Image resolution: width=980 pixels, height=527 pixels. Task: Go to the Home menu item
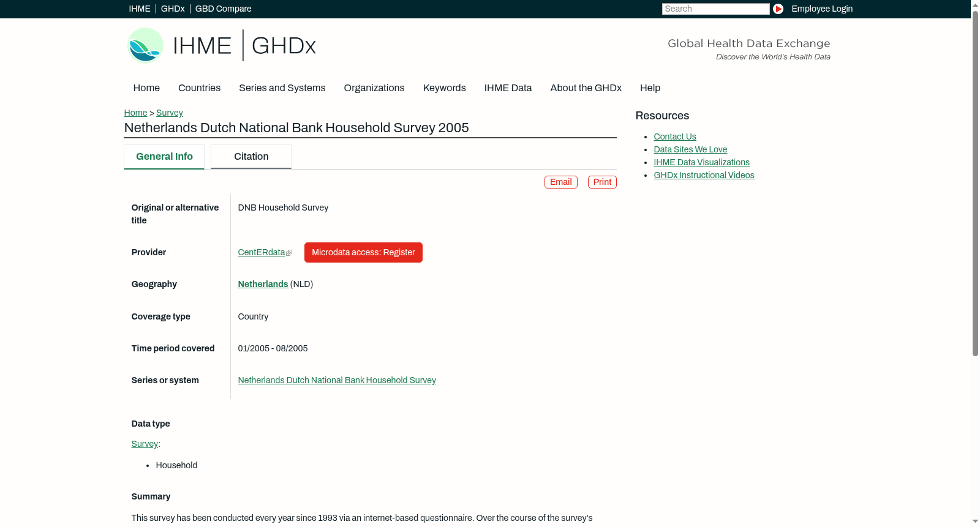[x=146, y=88]
